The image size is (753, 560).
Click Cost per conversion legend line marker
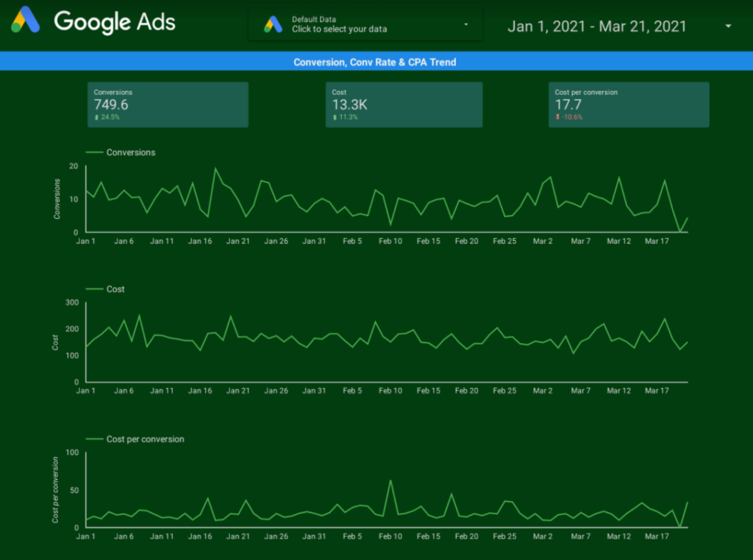(x=94, y=439)
